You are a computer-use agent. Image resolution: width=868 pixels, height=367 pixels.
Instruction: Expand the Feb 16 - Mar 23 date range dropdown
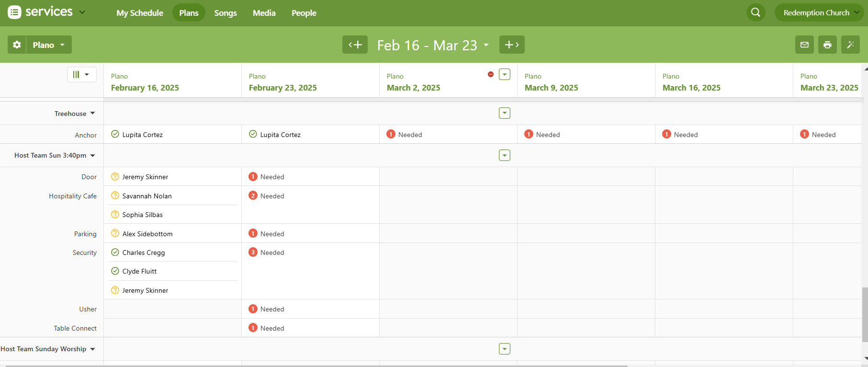point(486,45)
